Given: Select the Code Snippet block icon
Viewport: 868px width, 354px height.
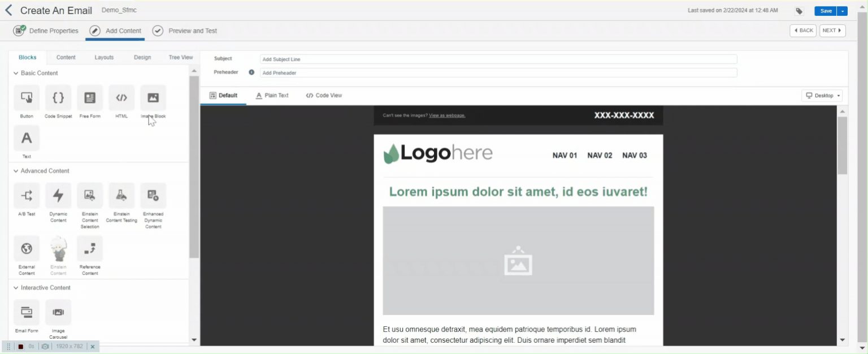Looking at the screenshot, I should click(x=58, y=98).
